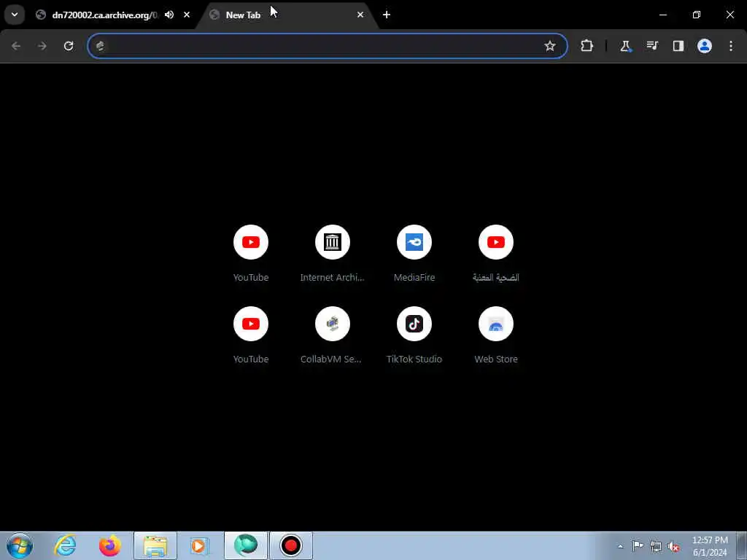
Task: Open the tab search dropdown arrow
Action: click(x=15, y=15)
